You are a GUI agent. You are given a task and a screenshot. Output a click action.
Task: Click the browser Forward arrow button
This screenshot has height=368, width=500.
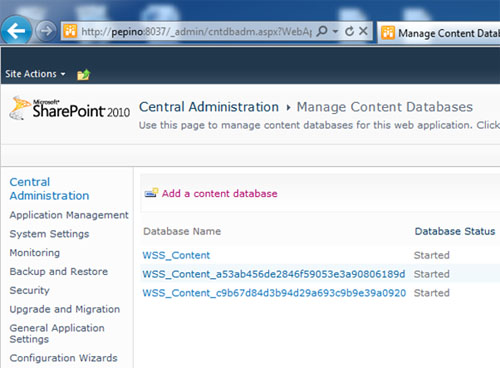click(x=46, y=31)
